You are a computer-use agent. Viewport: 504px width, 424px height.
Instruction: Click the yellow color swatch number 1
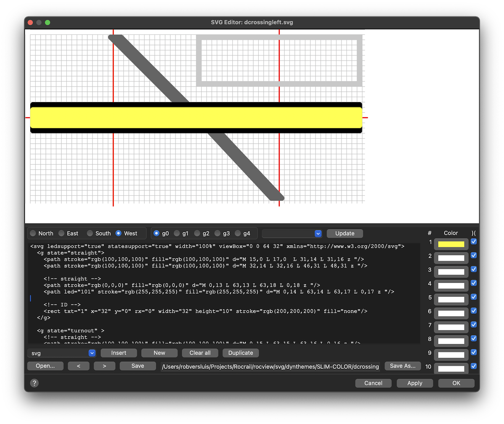click(x=451, y=244)
